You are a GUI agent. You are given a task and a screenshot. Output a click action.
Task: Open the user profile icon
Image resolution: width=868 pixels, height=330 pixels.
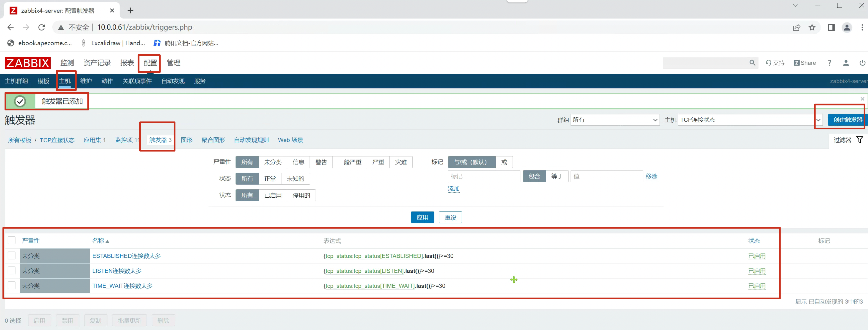(x=846, y=63)
